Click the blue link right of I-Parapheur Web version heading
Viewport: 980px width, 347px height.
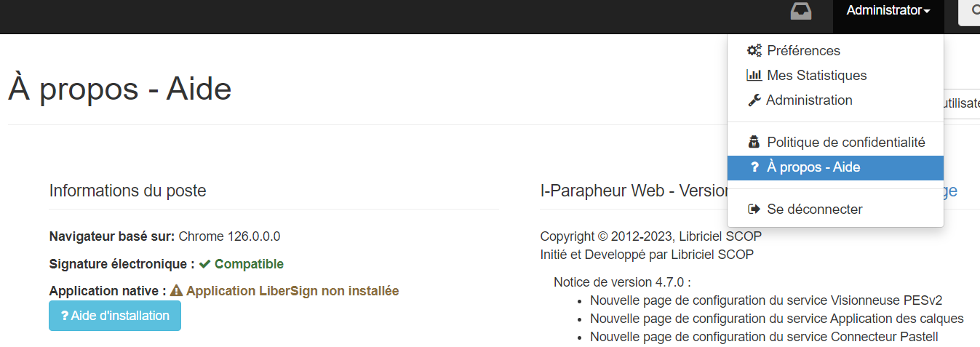[x=950, y=191]
